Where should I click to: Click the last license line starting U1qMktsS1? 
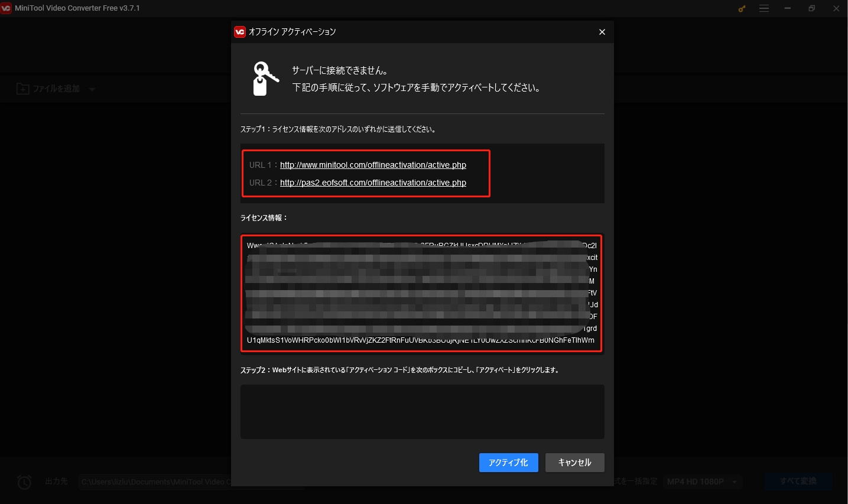(421, 340)
